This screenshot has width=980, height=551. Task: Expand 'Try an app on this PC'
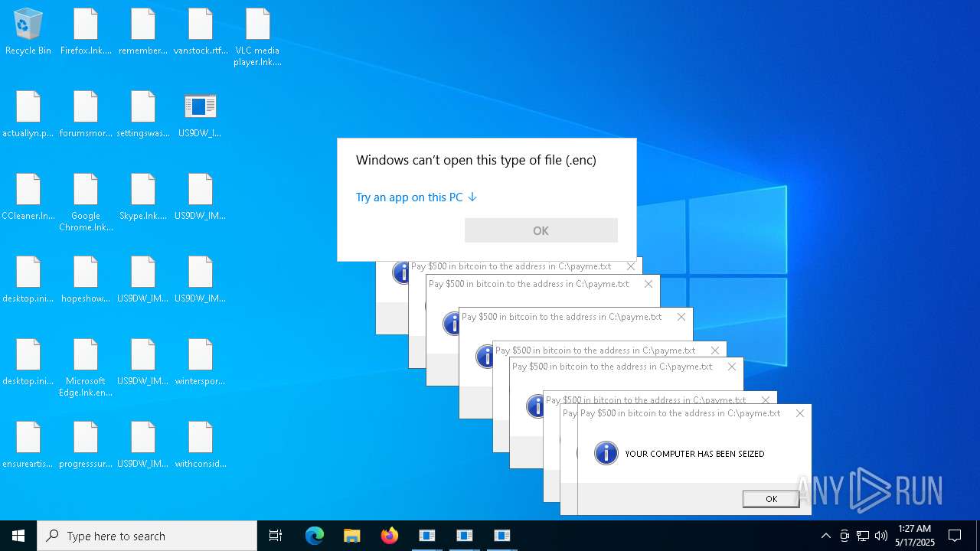click(416, 197)
